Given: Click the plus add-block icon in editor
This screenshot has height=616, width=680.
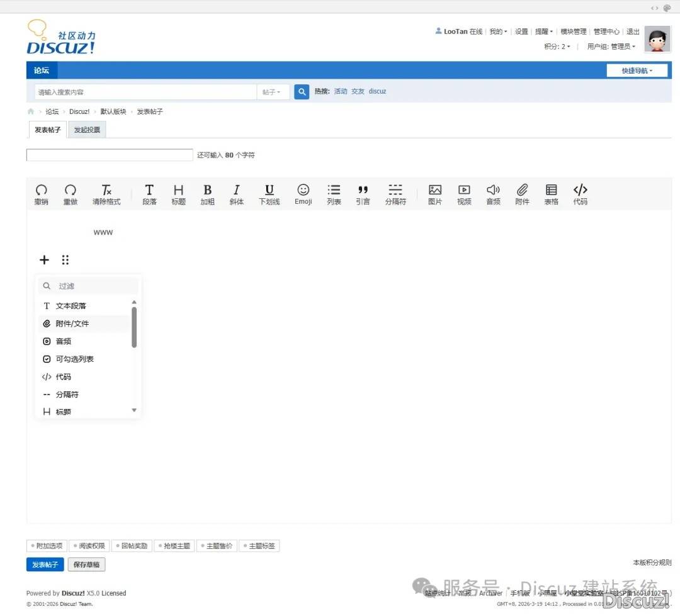Looking at the screenshot, I should pyautogui.click(x=44, y=260).
